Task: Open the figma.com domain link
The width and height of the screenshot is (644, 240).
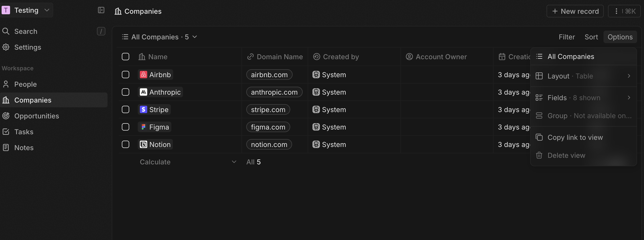Action: 268,127
